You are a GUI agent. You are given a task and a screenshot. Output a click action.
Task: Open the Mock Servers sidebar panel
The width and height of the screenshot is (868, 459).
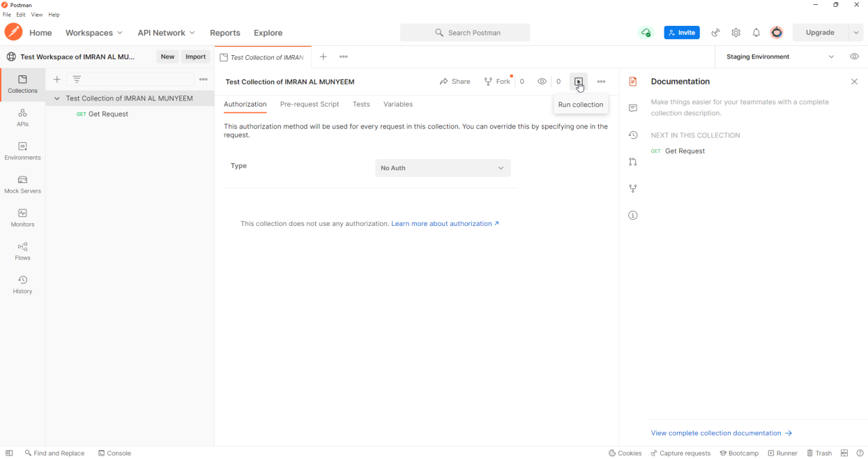tap(22, 185)
